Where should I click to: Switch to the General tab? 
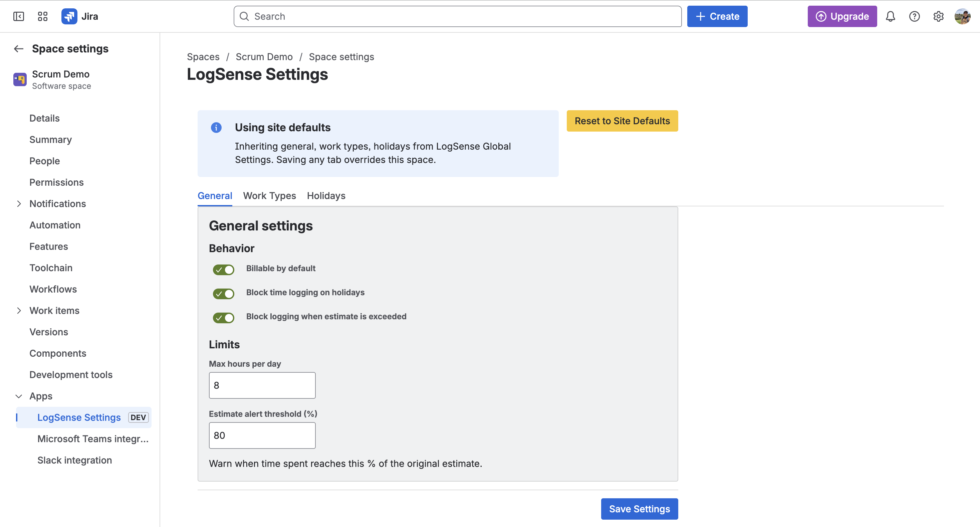(215, 196)
